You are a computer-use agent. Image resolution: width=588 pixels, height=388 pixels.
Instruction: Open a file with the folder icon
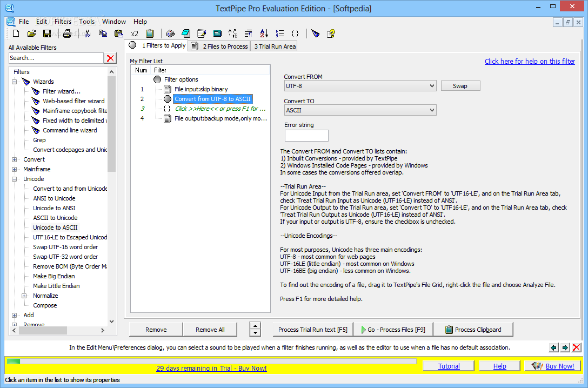coord(31,34)
